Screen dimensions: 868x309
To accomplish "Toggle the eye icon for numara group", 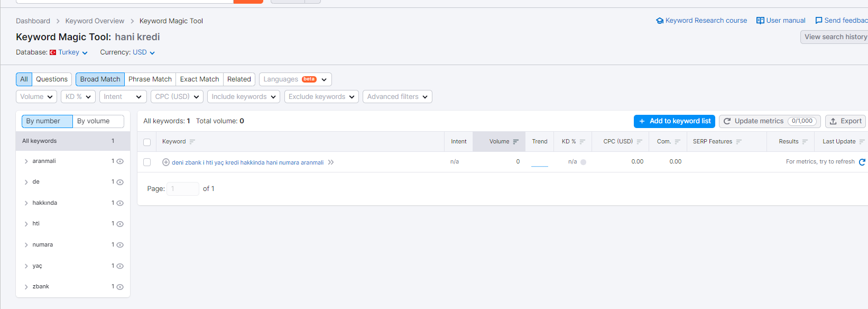I will [x=120, y=245].
